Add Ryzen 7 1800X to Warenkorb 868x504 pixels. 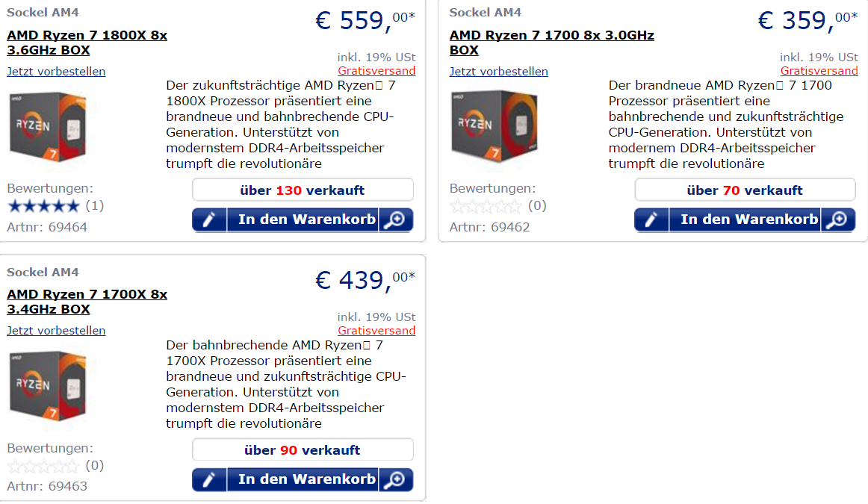click(306, 220)
